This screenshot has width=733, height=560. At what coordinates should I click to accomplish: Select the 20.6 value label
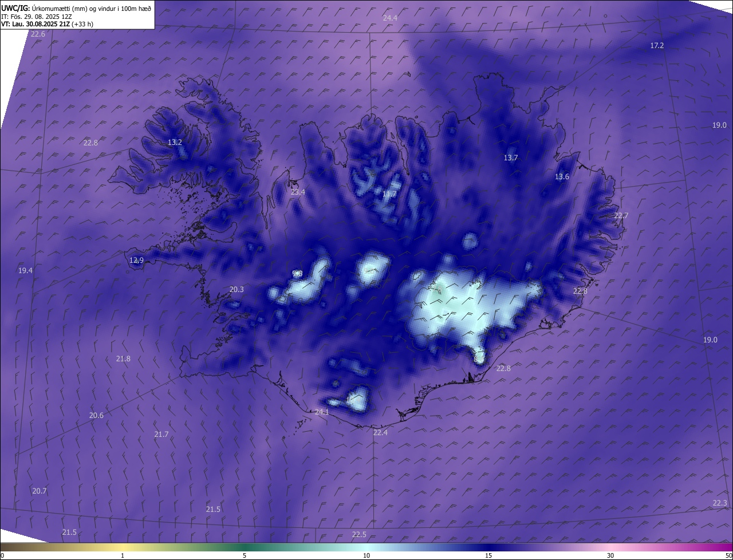point(96,415)
